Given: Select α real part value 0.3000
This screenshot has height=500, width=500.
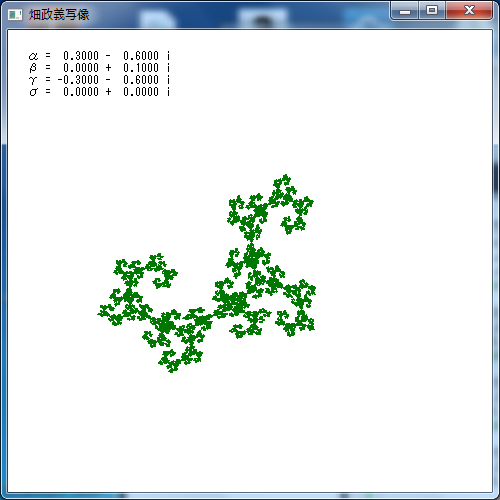Looking at the screenshot, I should coord(81,56).
